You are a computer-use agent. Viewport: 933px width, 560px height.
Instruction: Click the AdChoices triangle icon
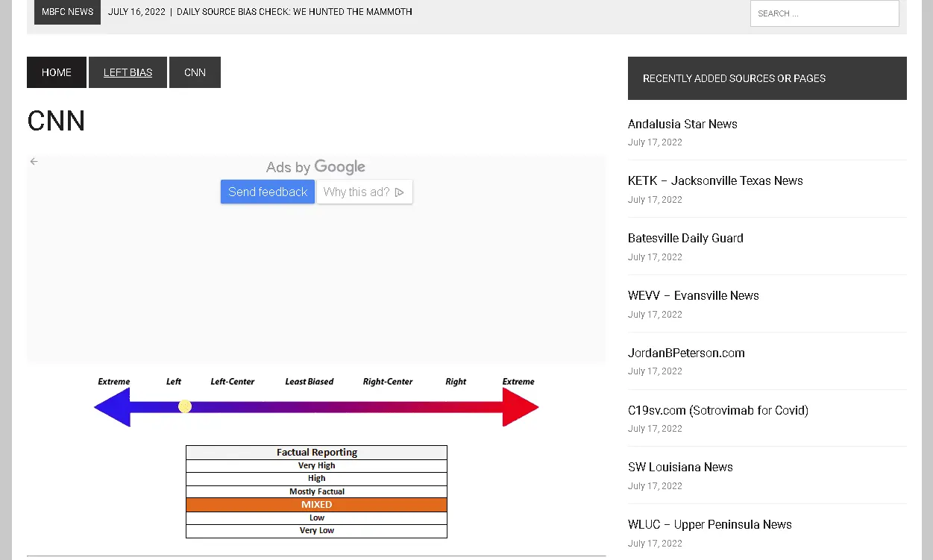click(400, 192)
